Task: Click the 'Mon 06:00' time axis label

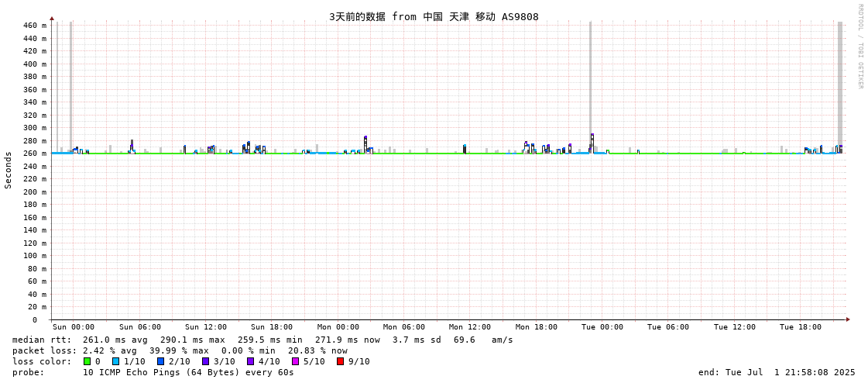Action: click(x=404, y=327)
